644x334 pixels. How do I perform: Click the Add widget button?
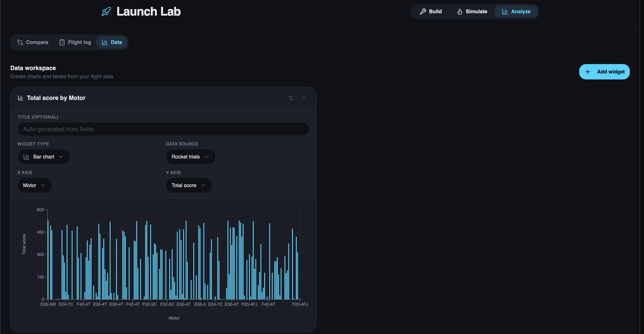(604, 72)
